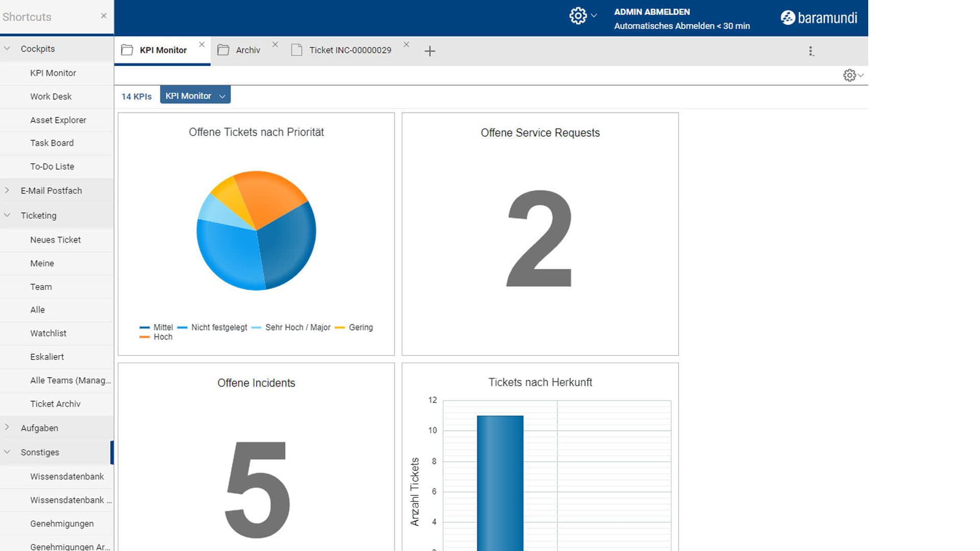Create Neues Ticket from sidebar

click(x=56, y=240)
